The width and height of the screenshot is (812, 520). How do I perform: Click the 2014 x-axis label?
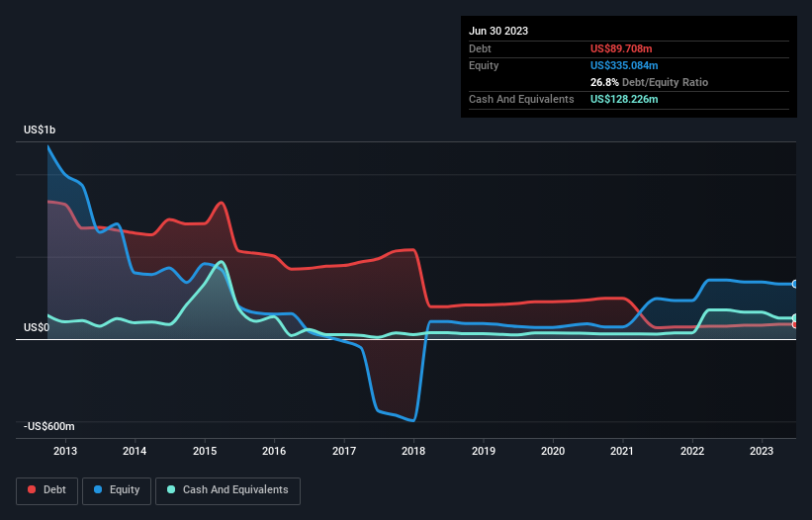(x=135, y=451)
